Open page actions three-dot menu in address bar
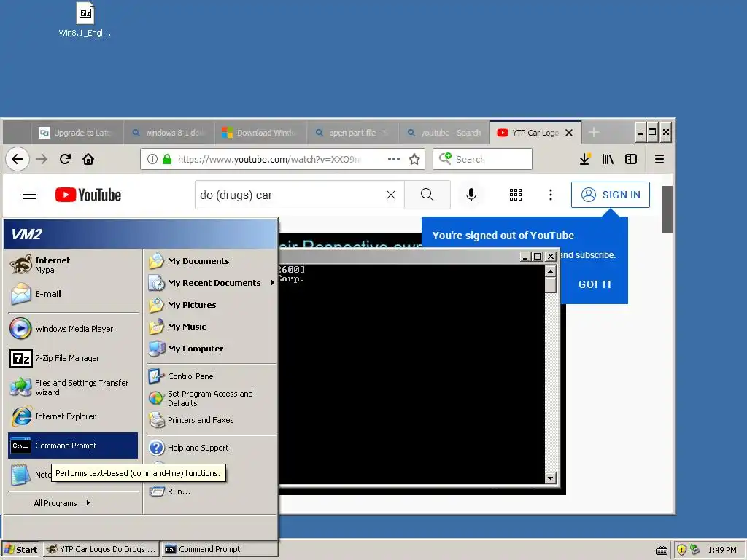 (393, 159)
